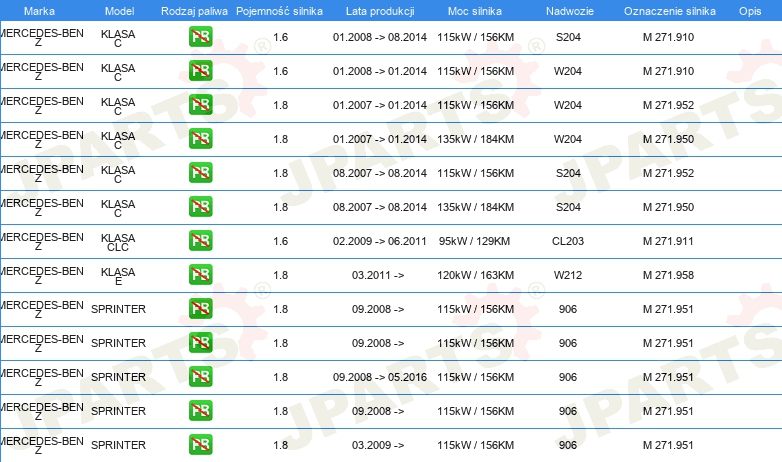The width and height of the screenshot is (782, 462).
Task: Click the M 271.911 engine code
Action: pos(668,241)
